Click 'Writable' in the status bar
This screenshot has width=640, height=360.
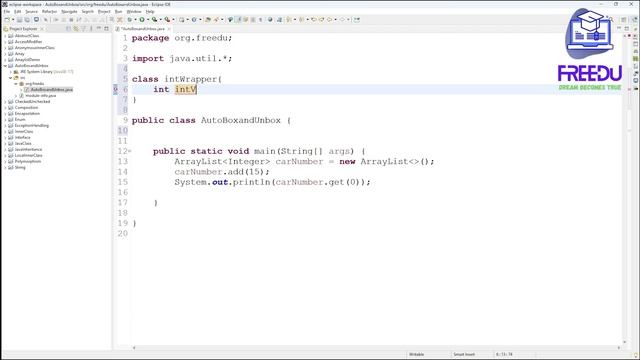pos(416,354)
